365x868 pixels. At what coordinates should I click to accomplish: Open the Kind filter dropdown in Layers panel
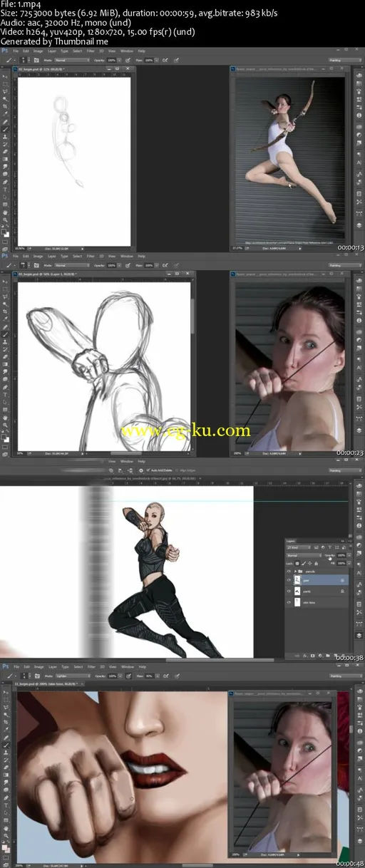(299, 547)
